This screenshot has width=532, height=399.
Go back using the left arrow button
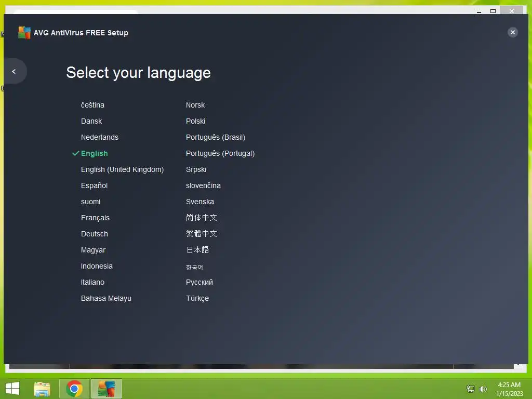[x=14, y=71]
